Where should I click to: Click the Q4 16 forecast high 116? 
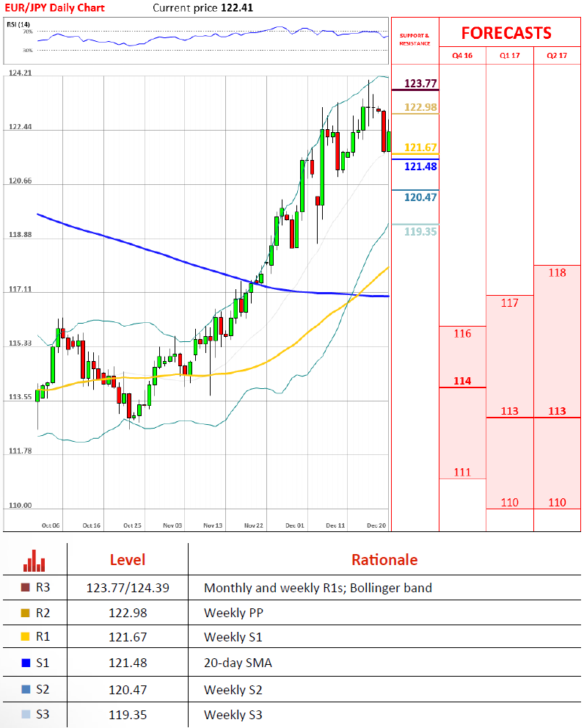click(462, 334)
